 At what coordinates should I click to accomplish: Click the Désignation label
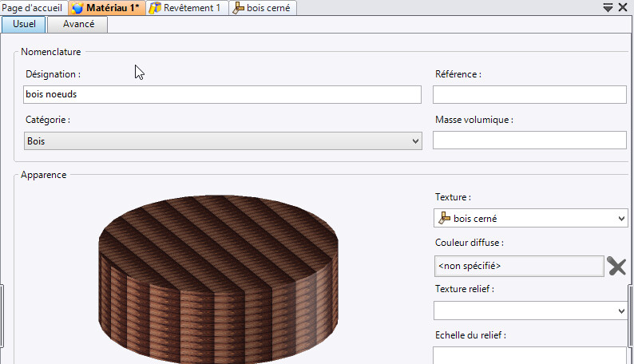point(53,74)
